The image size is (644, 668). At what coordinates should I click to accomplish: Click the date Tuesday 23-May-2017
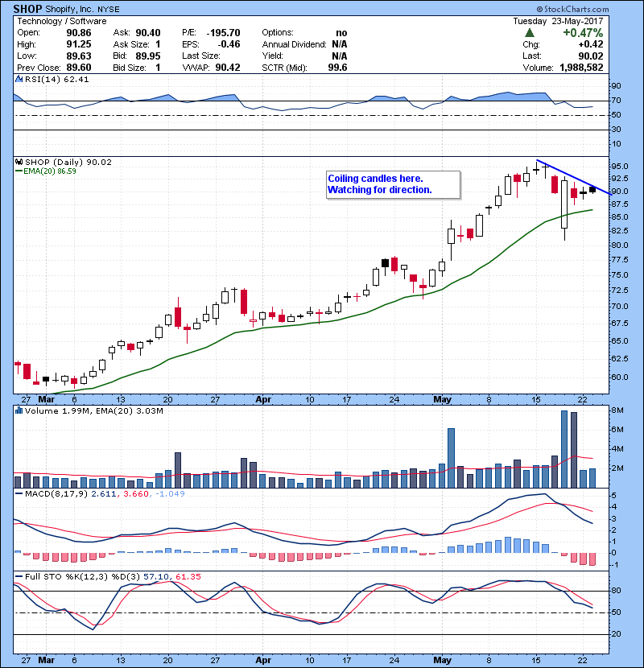[x=558, y=21]
